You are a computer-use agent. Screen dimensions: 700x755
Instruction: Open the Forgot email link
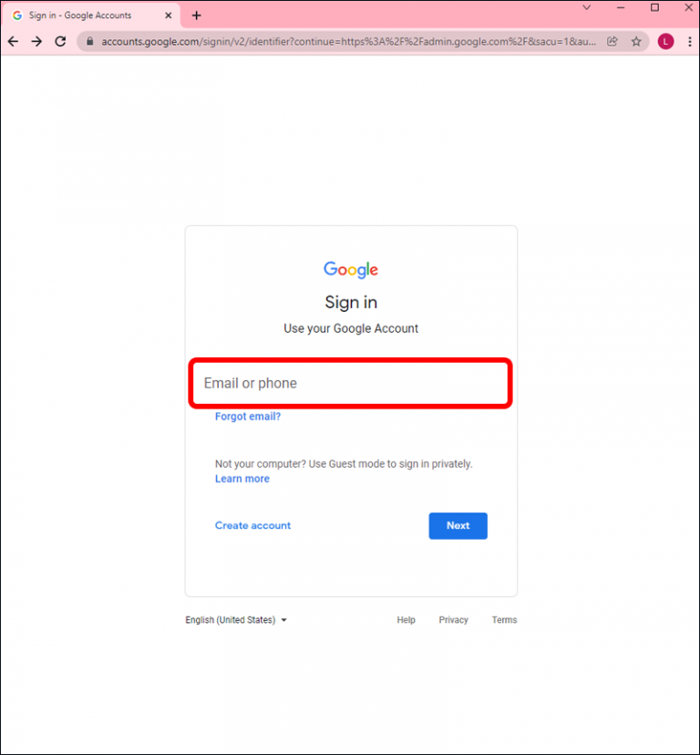(247, 416)
